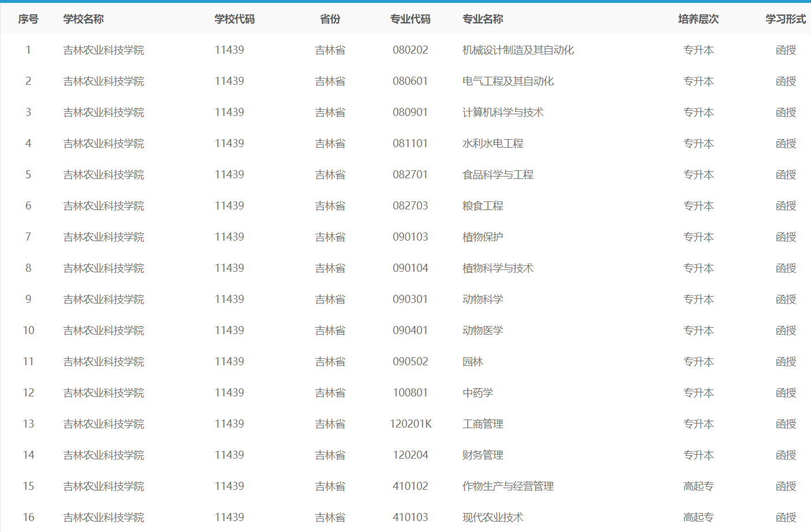811x532 pixels.
Task: Click the 粮食工程 major name
Action: click(483, 206)
